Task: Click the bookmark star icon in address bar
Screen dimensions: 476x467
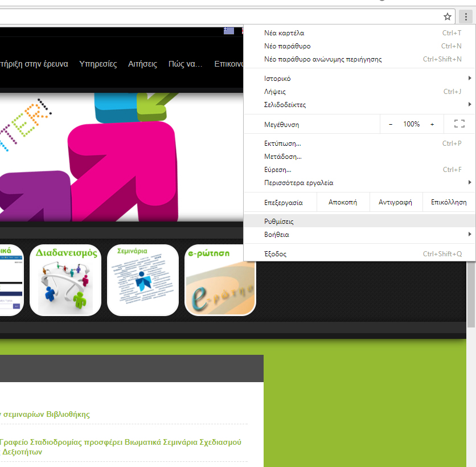Action: (448, 17)
